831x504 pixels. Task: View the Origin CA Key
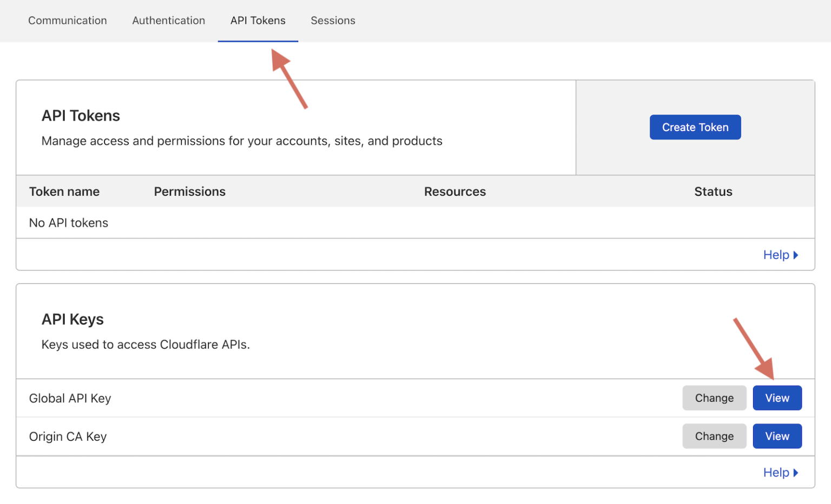[777, 436]
